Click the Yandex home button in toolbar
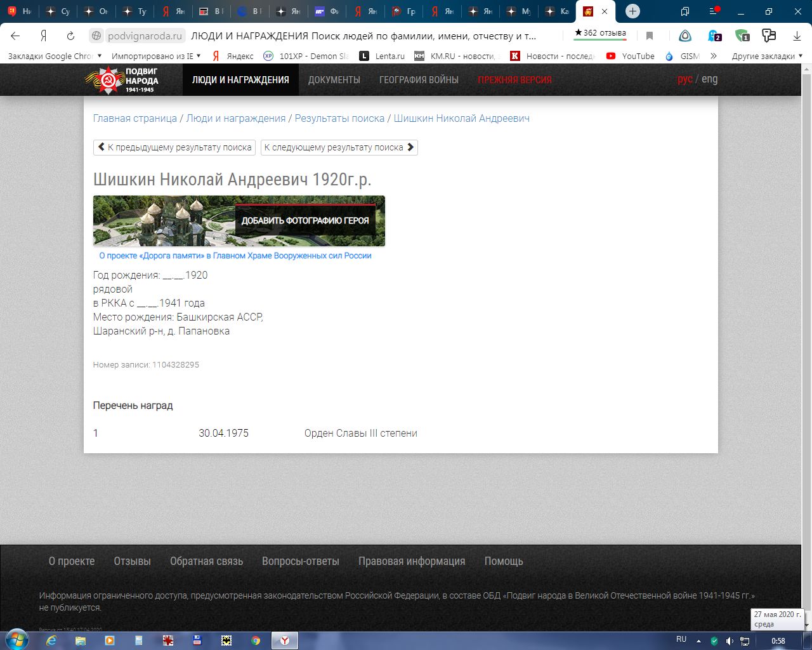 click(x=43, y=36)
